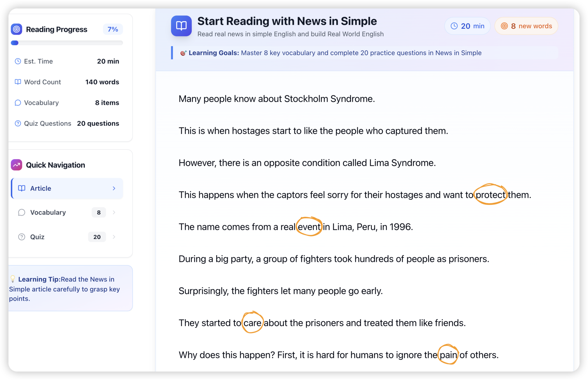Click the reading progress bar
Screen dimensions: 588x380
click(67, 43)
